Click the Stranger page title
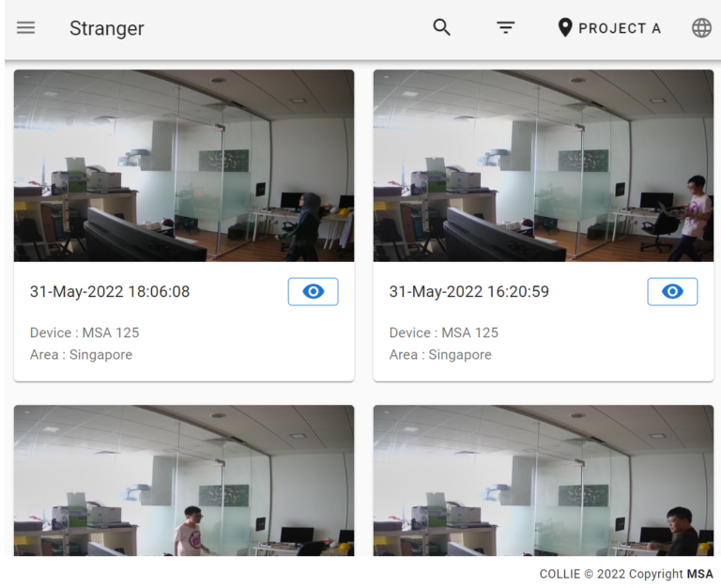Viewport: 721px width, 588px height. [107, 28]
